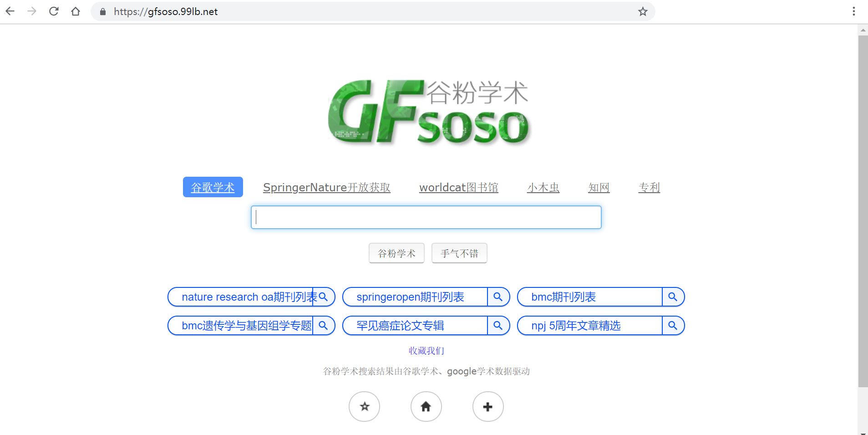Switch to SpringerNature开放获取 tab
The width and height of the screenshot is (868, 435).
click(x=327, y=187)
